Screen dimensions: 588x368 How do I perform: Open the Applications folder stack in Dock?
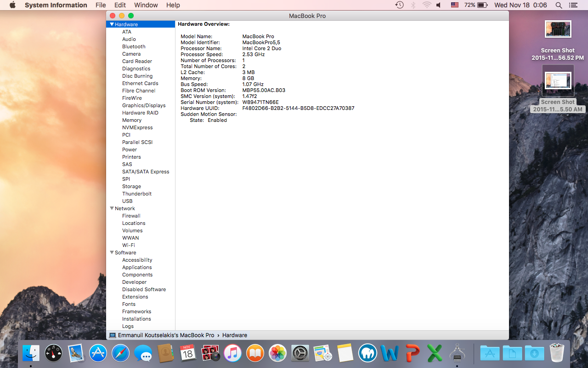[x=490, y=353]
